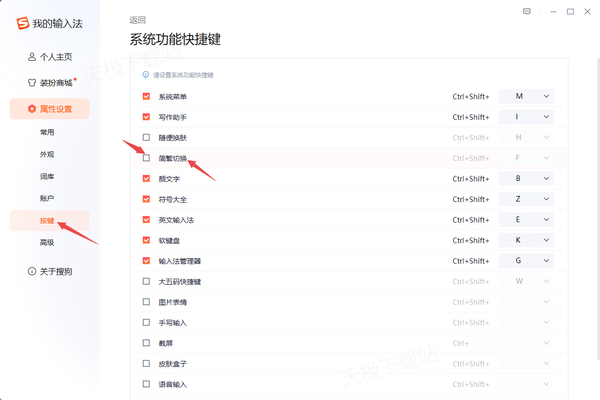The image size is (600, 400).
Task: Switch to the 按键 settings tab
Action: (x=50, y=220)
